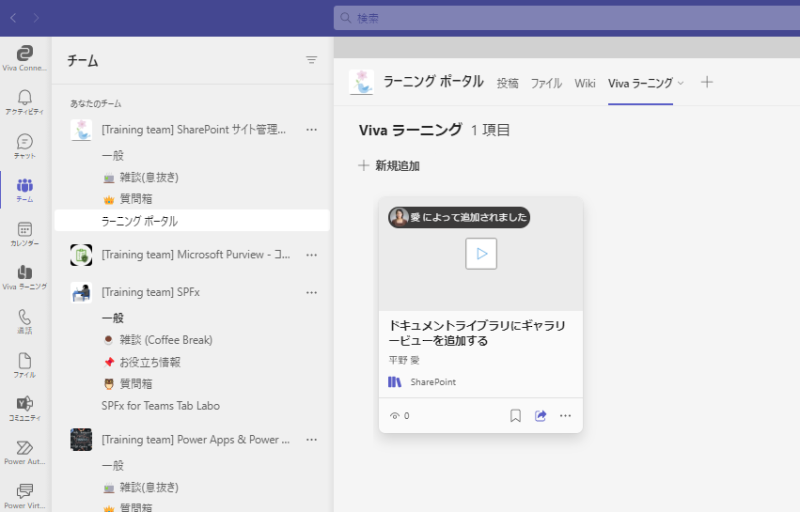
Task: Select 一般 channel under SPFx team
Action: [112, 318]
